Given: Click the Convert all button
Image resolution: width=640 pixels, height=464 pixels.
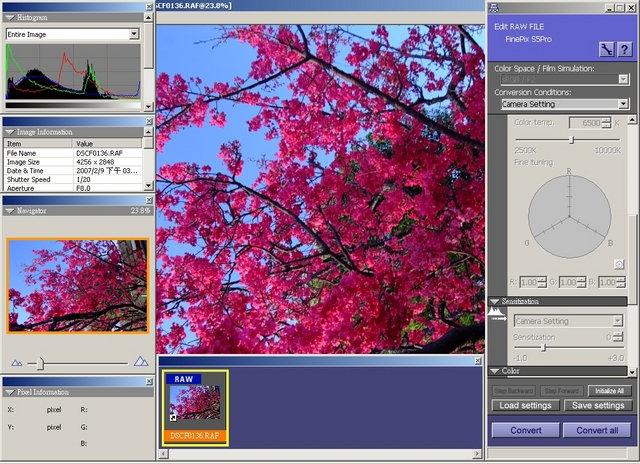Looking at the screenshot, I should 597,430.
